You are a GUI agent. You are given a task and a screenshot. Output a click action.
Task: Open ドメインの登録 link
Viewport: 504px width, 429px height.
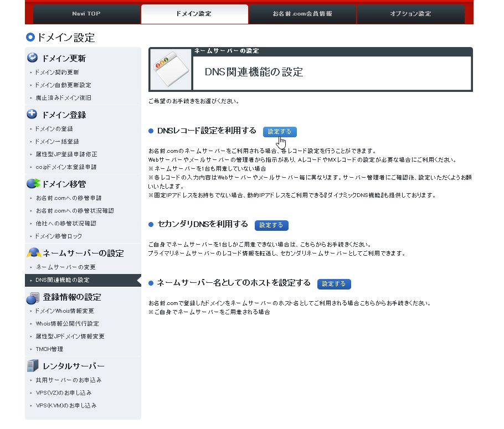[x=54, y=129]
